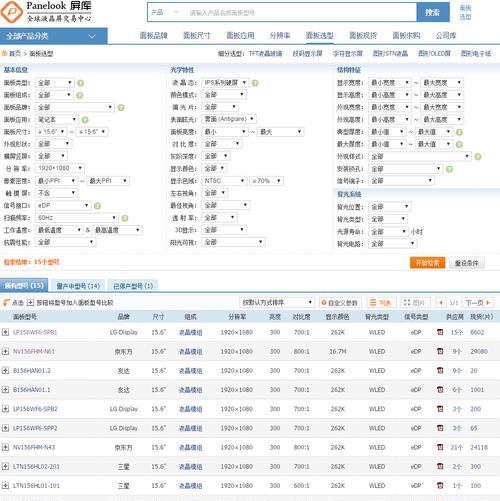Click help icon next to 面板品牌 dropdown
The height and width of the screenshot is (501, 500).
(x=121, y=107)
